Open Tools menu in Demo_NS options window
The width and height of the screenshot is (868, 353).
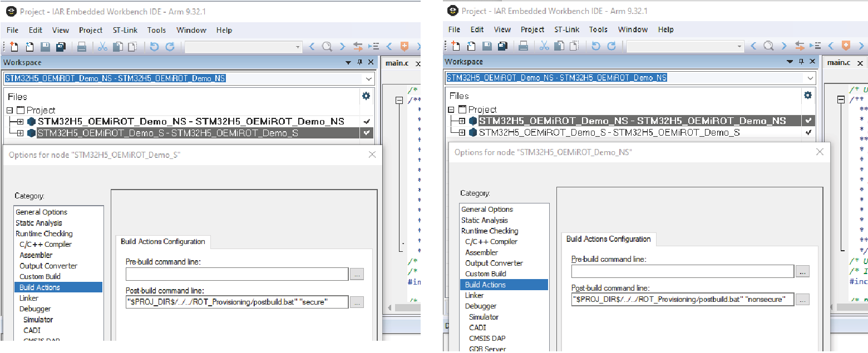pos(598,29)
